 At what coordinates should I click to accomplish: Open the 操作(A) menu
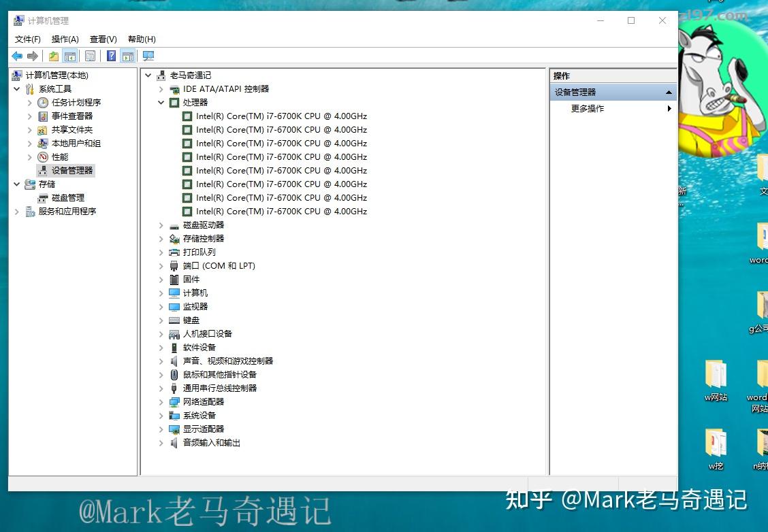tap(65, 39)
